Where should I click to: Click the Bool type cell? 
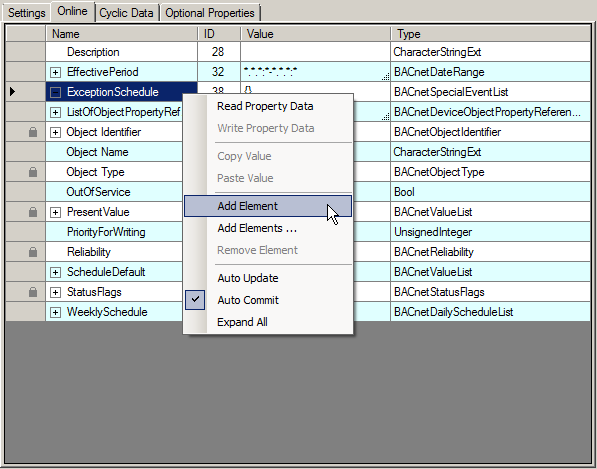click(x=490, y=192)
